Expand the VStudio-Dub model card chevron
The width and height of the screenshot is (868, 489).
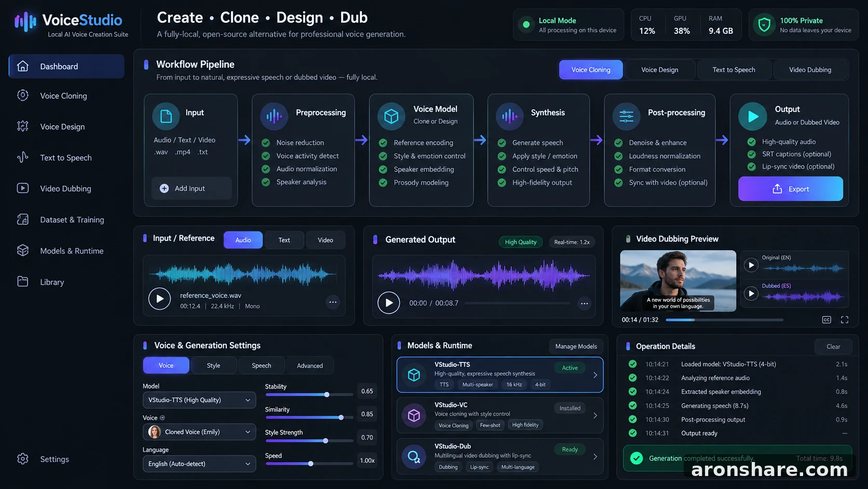595,457
